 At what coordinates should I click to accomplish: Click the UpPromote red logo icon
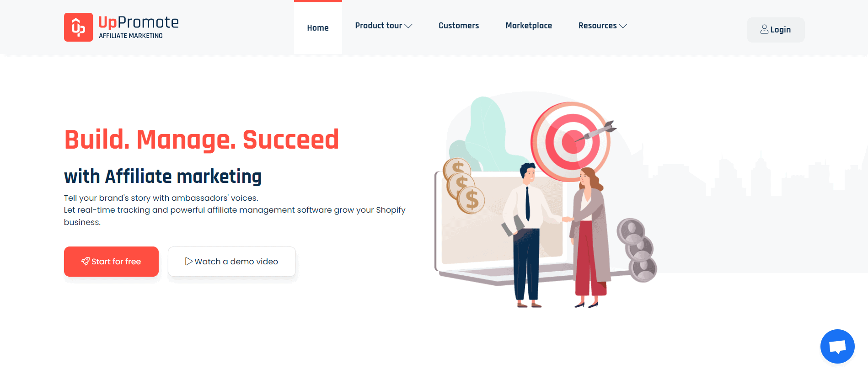click(x=78, y=27)
